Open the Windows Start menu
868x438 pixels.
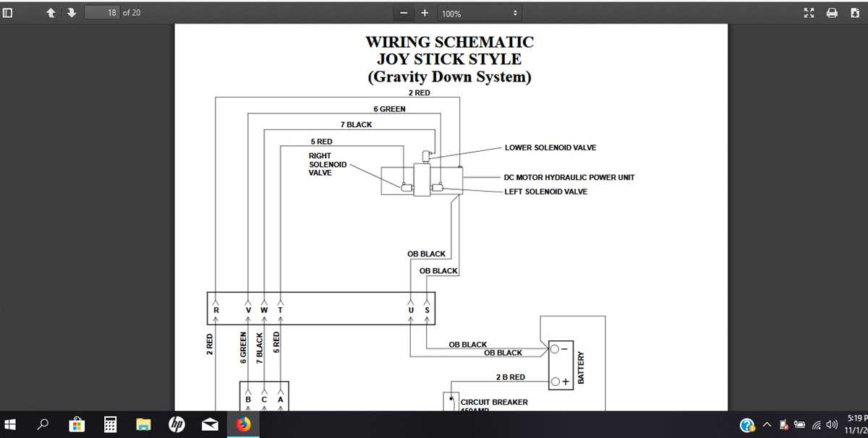click(12, 424)
